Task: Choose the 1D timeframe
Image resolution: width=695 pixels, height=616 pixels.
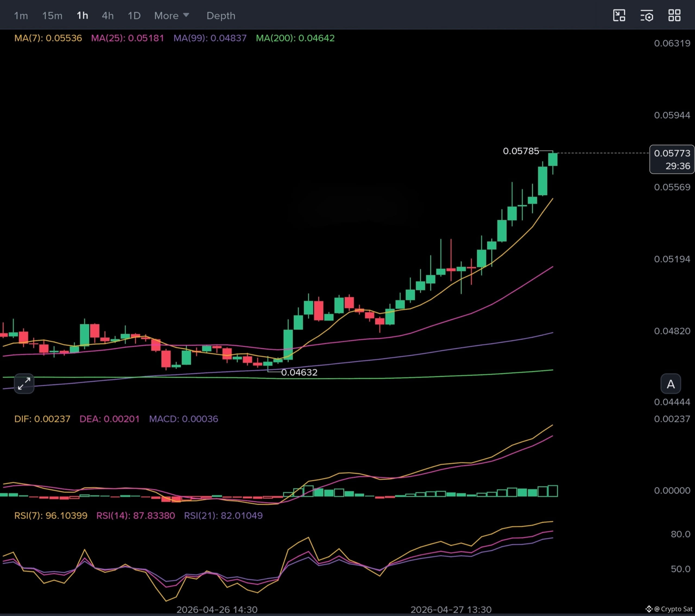Action: 134,16
